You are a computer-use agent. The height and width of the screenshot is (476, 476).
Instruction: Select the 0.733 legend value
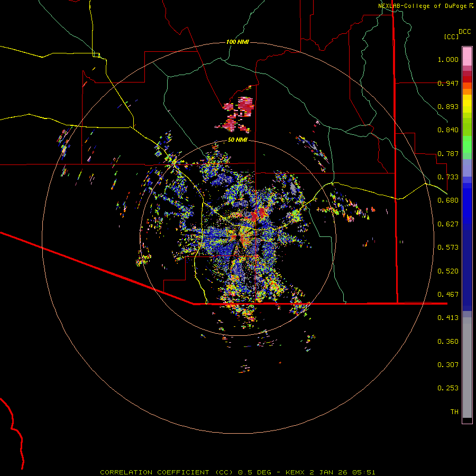click(x=448, y=177)
